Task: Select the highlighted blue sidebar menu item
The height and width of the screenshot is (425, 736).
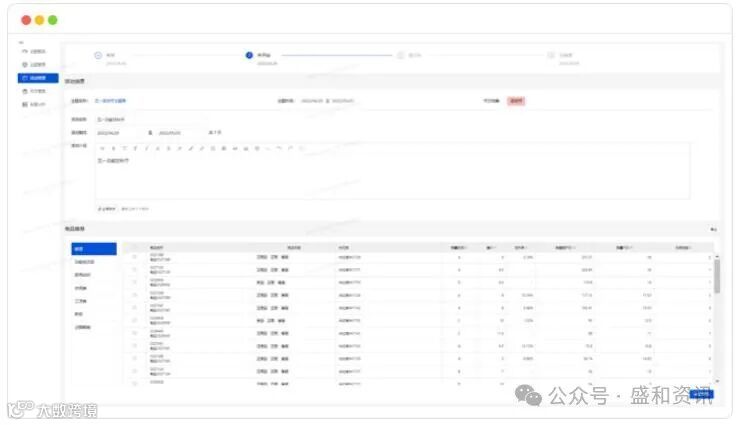Action: [x=38, y=77]
